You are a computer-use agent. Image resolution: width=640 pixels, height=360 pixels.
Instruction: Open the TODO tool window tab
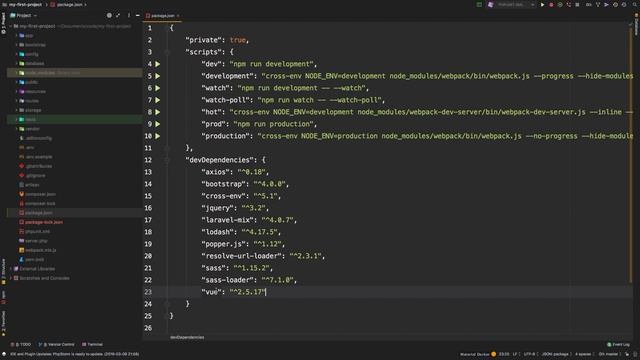(20, 344)
